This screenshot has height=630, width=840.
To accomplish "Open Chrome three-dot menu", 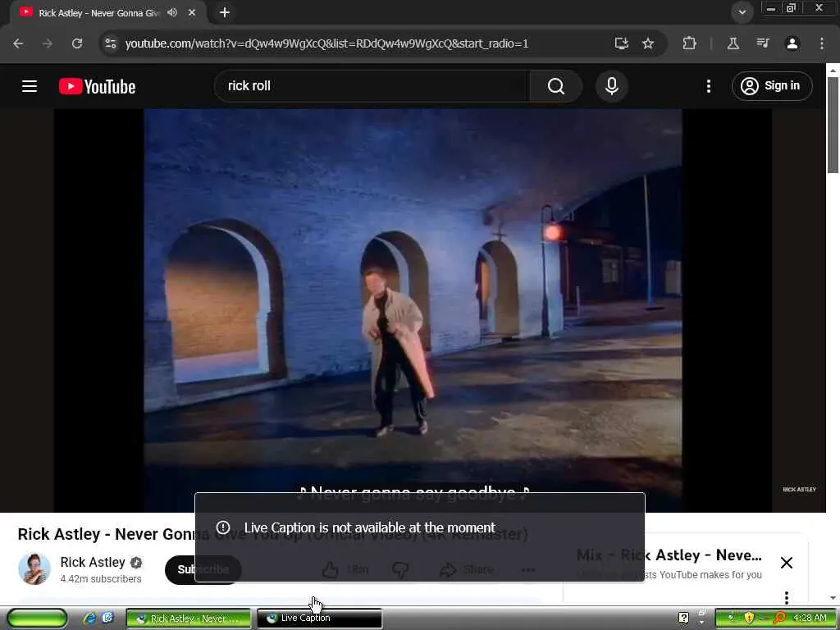I will click(822, 43).
